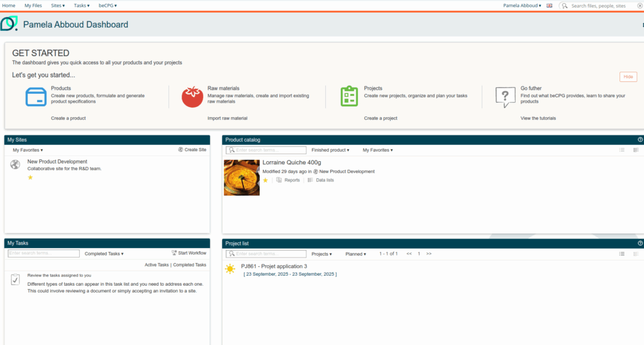Toggle favorite star for Lorraine Quiche 400g
The height and width of the screenshot is (345, 644).
(265, 180)
